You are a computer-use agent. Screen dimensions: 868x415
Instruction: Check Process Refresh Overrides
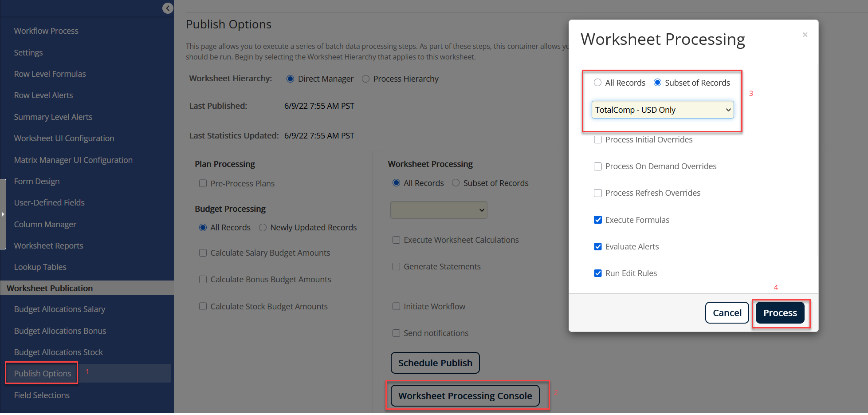pyautogui.click(x=598, y=193)
